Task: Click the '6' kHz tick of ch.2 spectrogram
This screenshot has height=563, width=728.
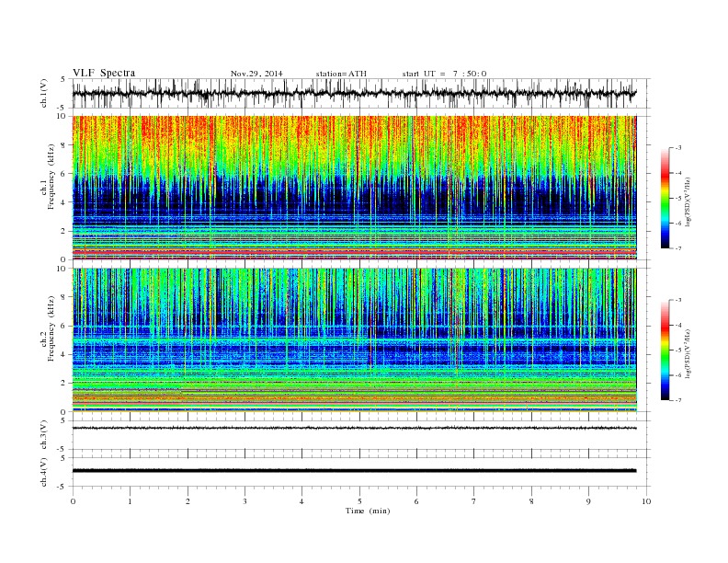Action: tap(63, 326)
